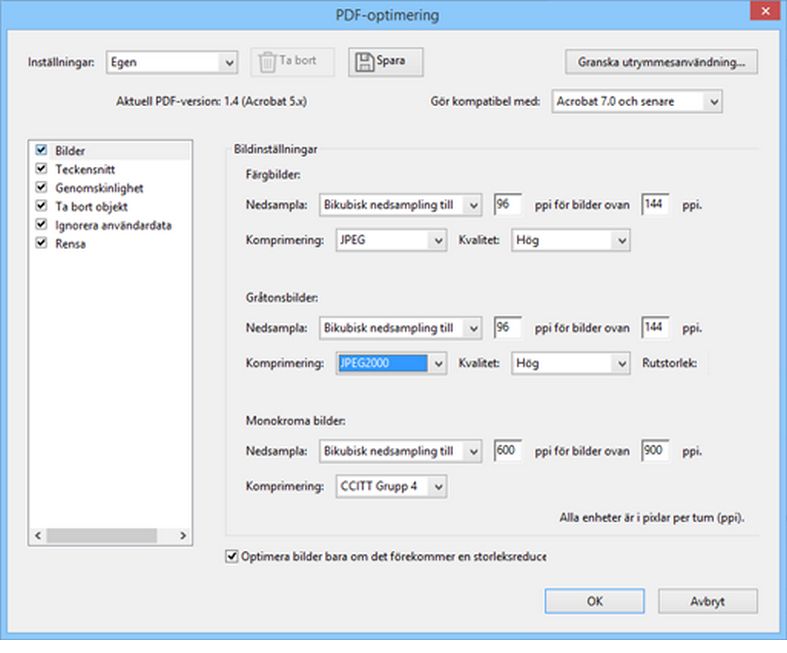This screenshot has width=787, height=653.
Task: Cancel with the Avbryt button
Action: [x=708, y=601]
